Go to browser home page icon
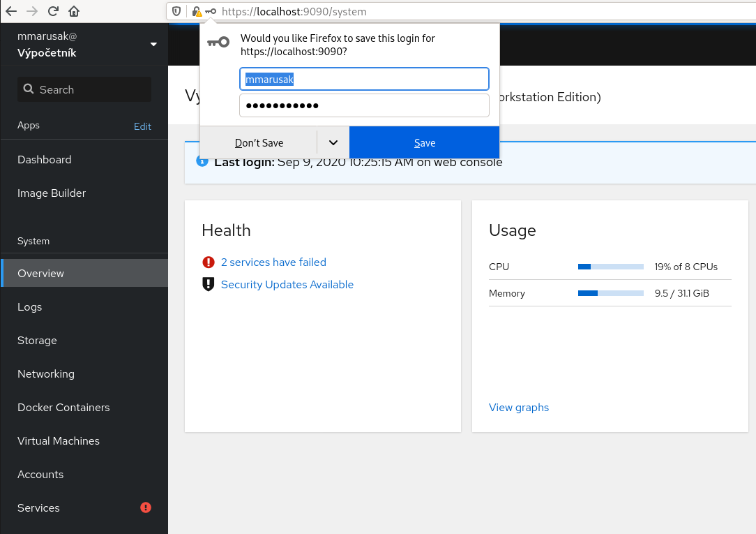The image size is (756, 534). (74, 11)
